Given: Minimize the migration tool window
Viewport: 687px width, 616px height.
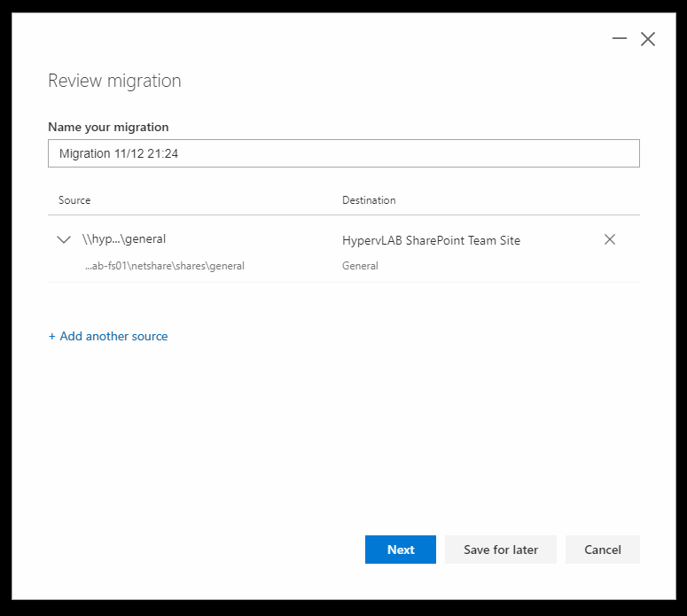Looking at the screenshot, I should point(620,38).
